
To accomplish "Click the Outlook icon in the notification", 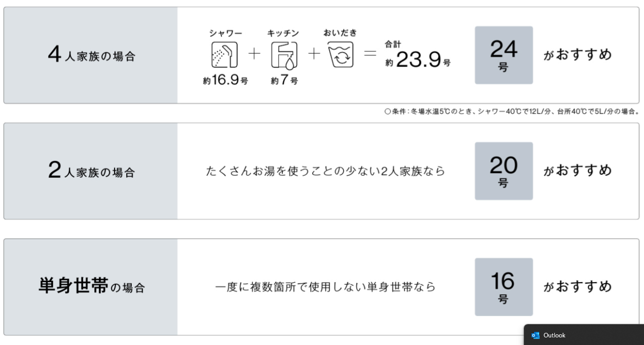I will 535,335.
